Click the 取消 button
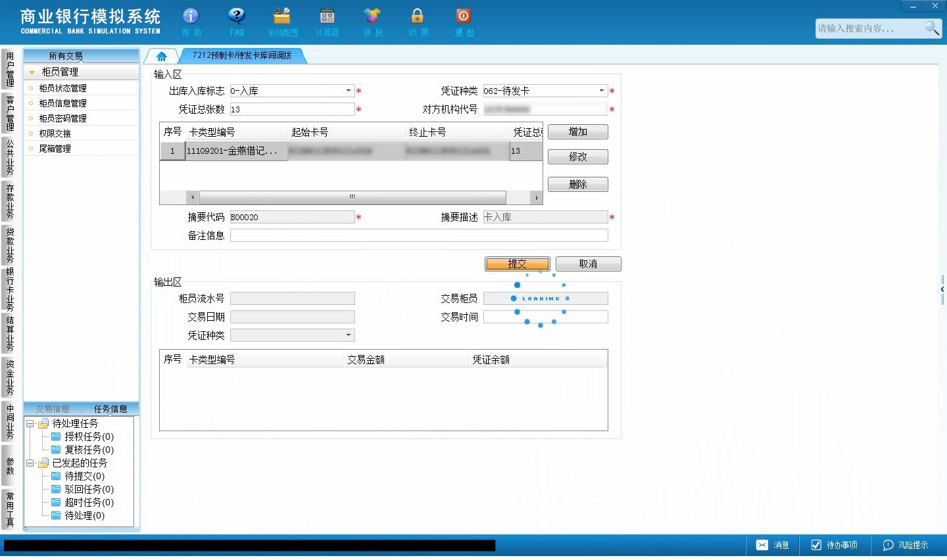 (x=588, y=264)
